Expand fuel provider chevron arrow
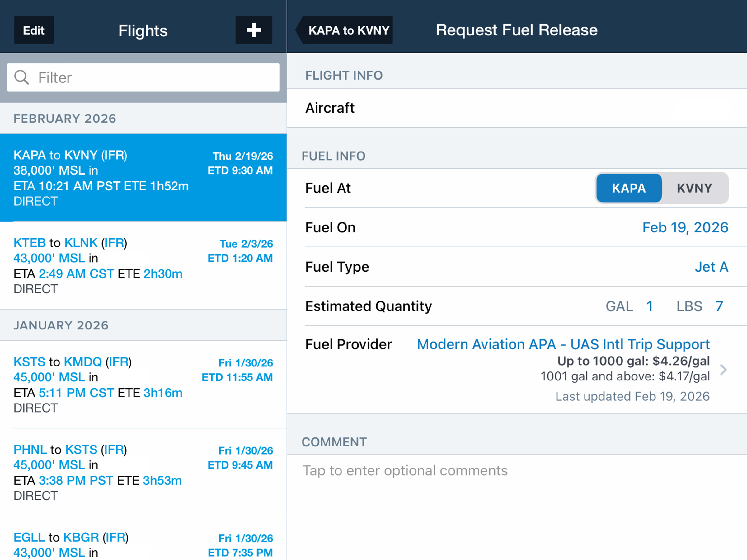Screen dimensions: 747x560 click(723, 370)
